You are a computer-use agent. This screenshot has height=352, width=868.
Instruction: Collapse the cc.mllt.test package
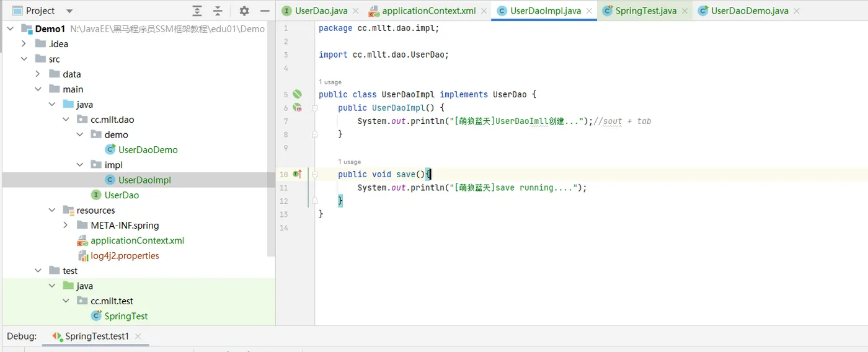(x=66, y=301)
